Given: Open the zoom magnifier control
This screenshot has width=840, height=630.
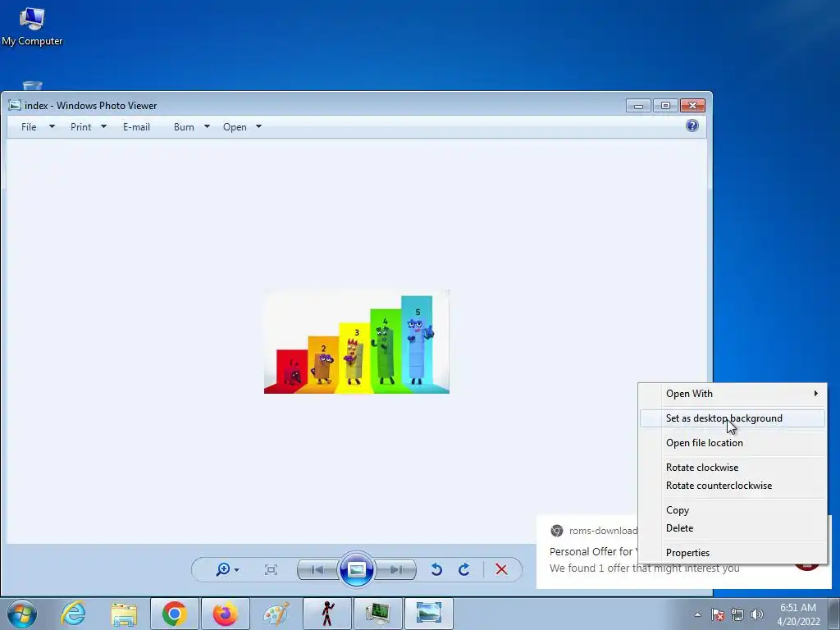Looking at the screenshot, I should [226, 569].
